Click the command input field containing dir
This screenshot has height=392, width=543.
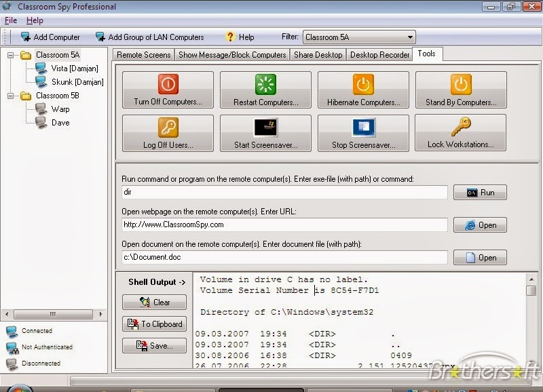coord(284,192)
